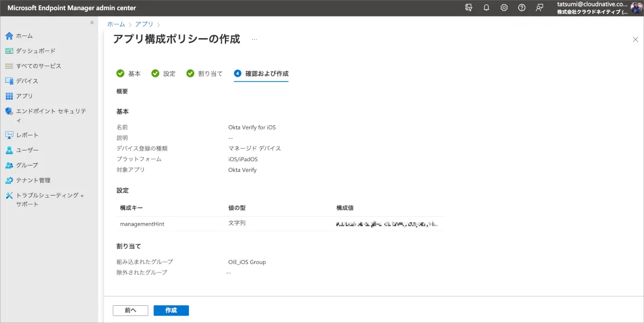Image resolution: width=644 pixels, height=323 pixels.
Task: Click the 作成 button
Action: (171, 311)
